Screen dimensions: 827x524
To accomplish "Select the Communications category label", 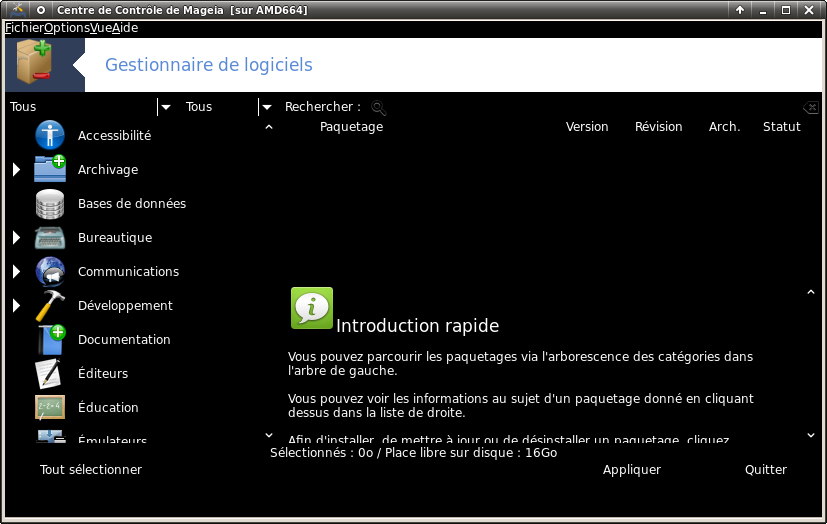I will (129, 271).
